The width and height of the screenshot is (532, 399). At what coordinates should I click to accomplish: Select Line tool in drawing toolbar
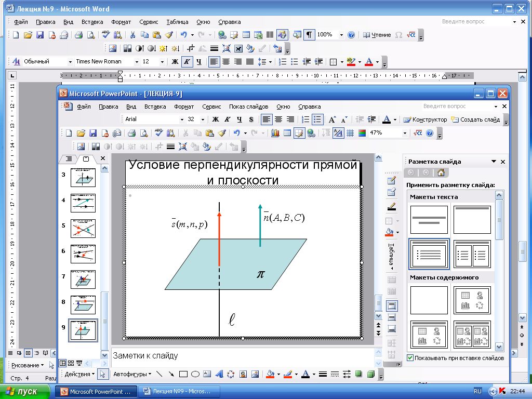(159, 374)
